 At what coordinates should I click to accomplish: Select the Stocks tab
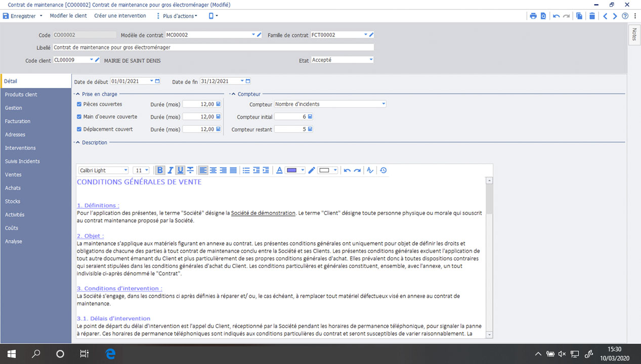35,201
